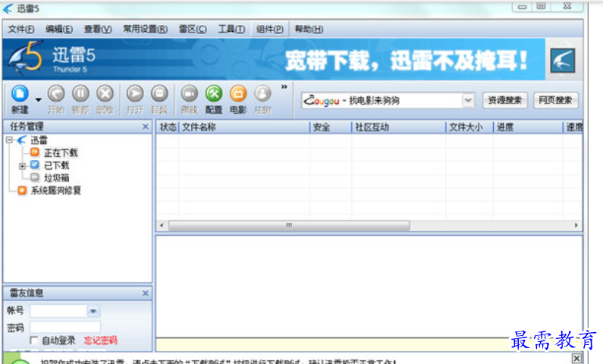This screenshot has width=603, height=364.
Task: Click the horizontal scrollbar thumb in task list
Action: [289, 225]
